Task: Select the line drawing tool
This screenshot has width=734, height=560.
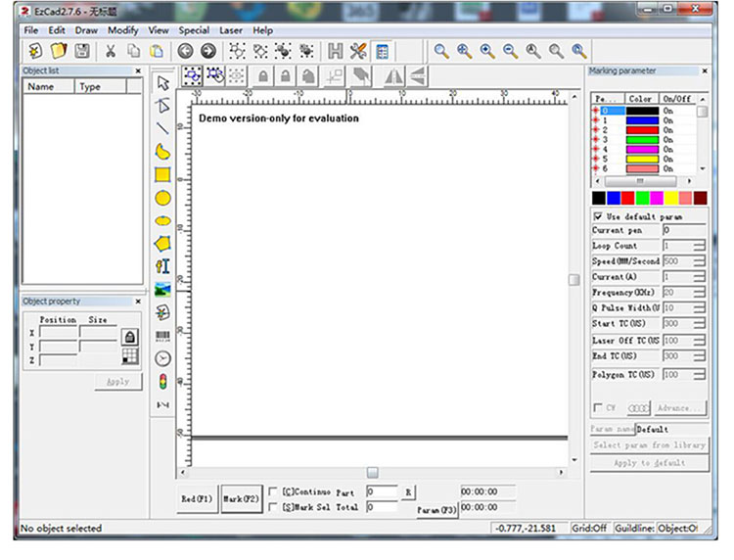Action: (162, 128)
